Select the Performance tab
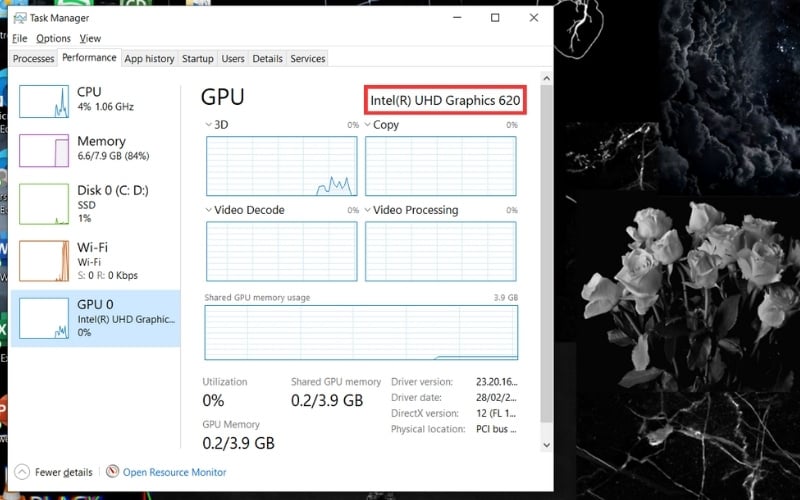Viewport: 800px width, 500px height. coord(89,58)
